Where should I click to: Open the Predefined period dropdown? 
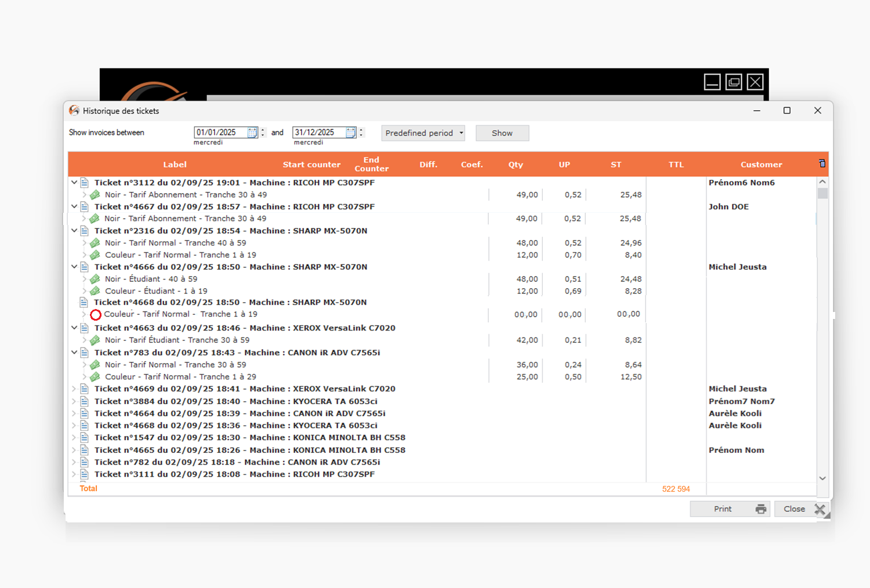pyautogui.click(x=423, y=133)
